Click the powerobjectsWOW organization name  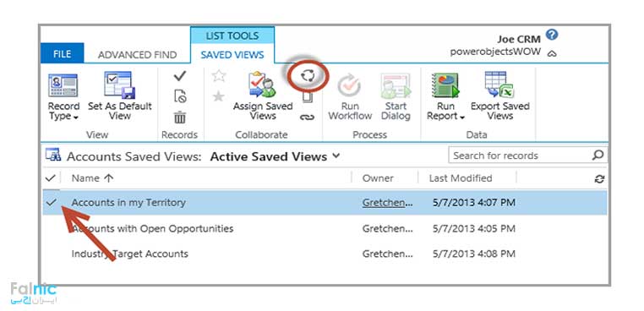click(495, 52)
